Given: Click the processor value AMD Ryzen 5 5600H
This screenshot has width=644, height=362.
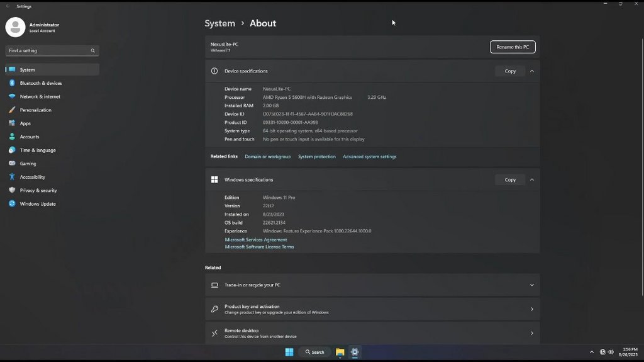Looking at the screenshot, I should coord(307,98).
